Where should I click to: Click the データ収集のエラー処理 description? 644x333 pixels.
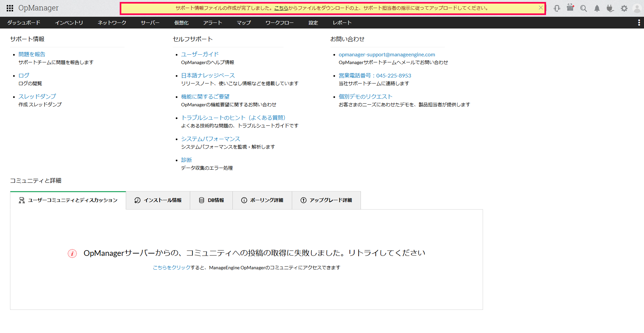207,168
